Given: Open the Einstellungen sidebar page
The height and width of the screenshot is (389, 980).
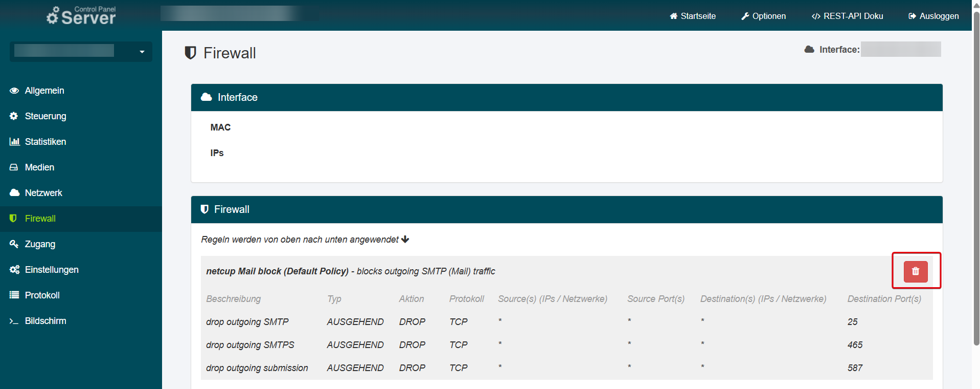Looking at the screenshot, I should (x=51, y=270).
